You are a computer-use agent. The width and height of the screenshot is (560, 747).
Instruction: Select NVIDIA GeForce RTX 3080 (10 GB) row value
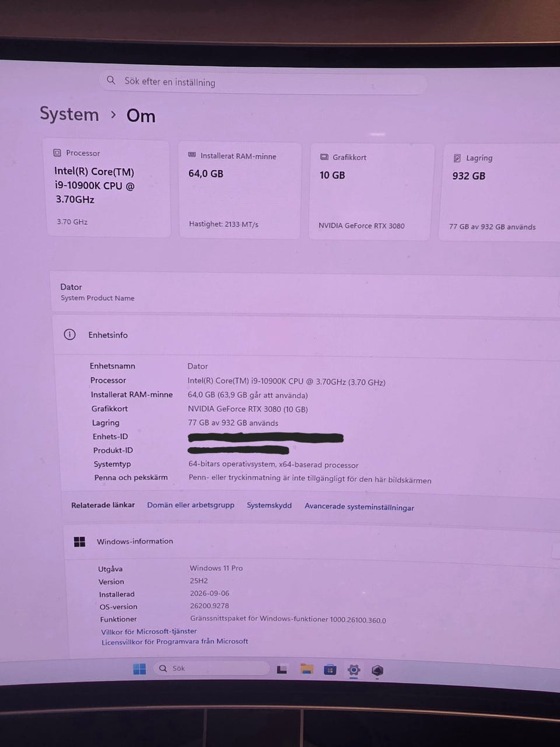[248, 409]
